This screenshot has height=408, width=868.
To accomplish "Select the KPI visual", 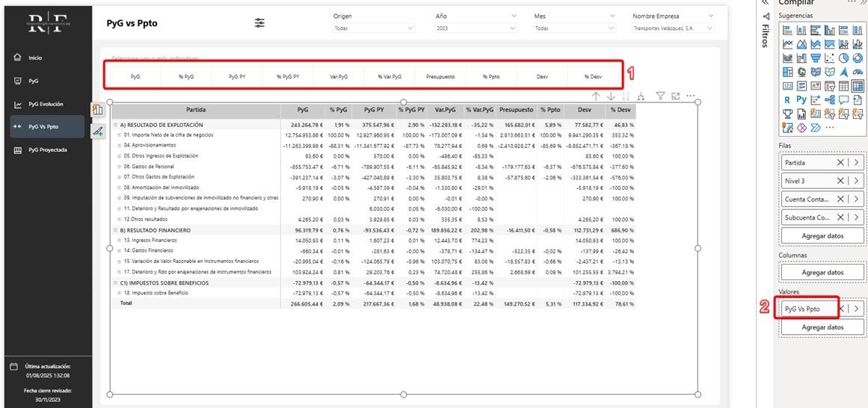I will point(816,86).
